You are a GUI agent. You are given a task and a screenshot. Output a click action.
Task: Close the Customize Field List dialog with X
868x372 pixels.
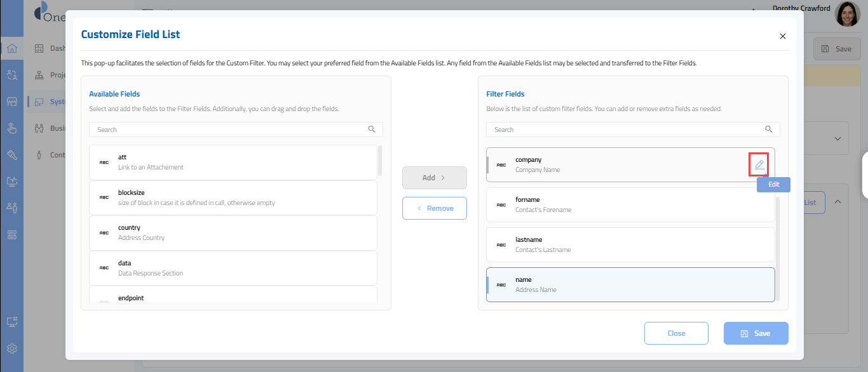[783, 36]
